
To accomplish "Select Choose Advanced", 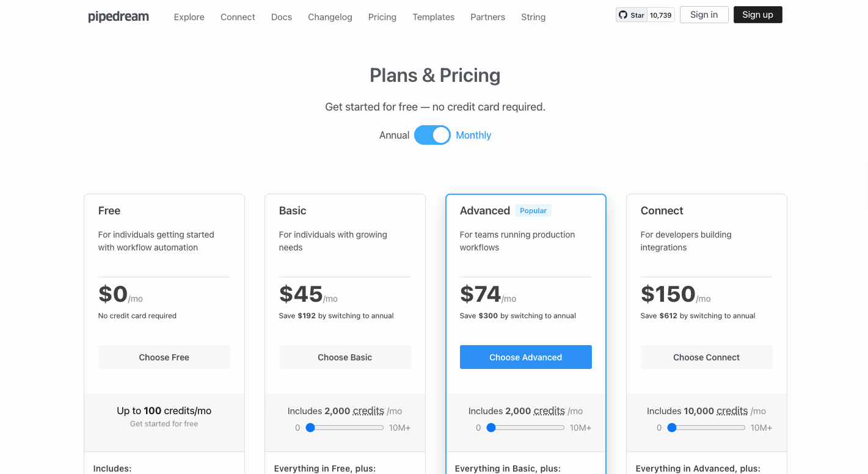I will pos(525,357).
